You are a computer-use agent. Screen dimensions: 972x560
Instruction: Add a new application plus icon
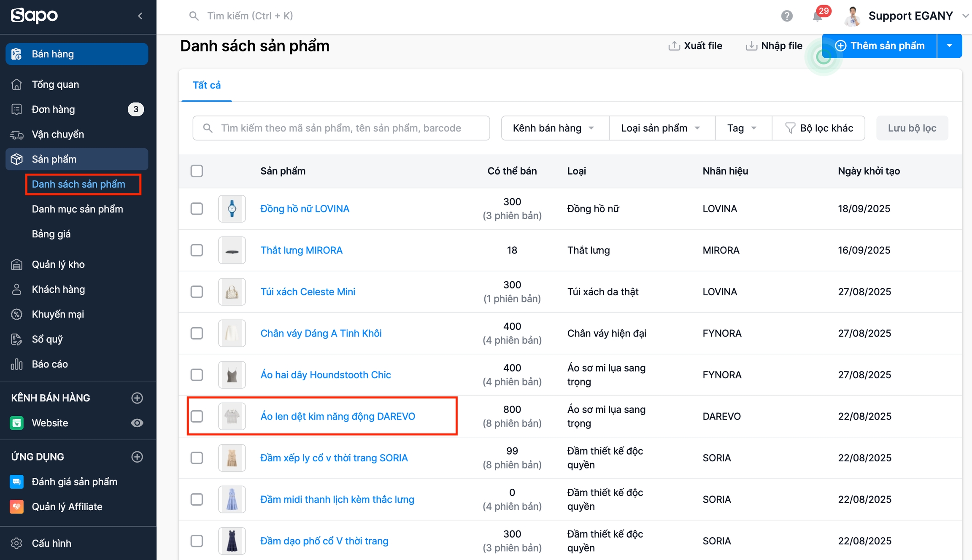[137, 457]
